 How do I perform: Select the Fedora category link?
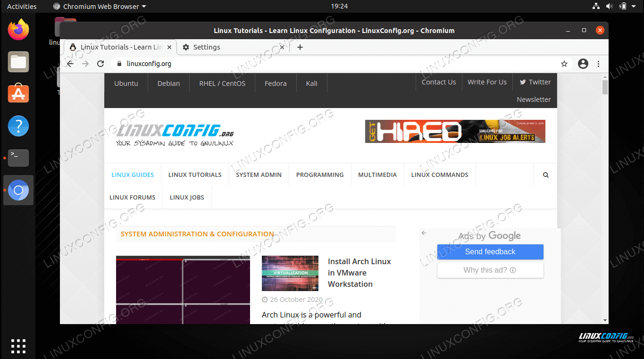tap(276, 83)
